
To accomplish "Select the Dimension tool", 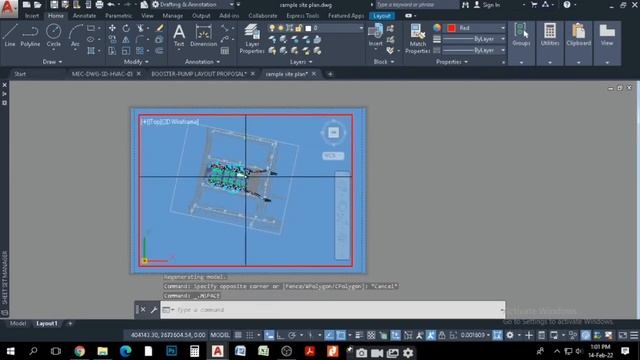I will (x=203, y=35).
